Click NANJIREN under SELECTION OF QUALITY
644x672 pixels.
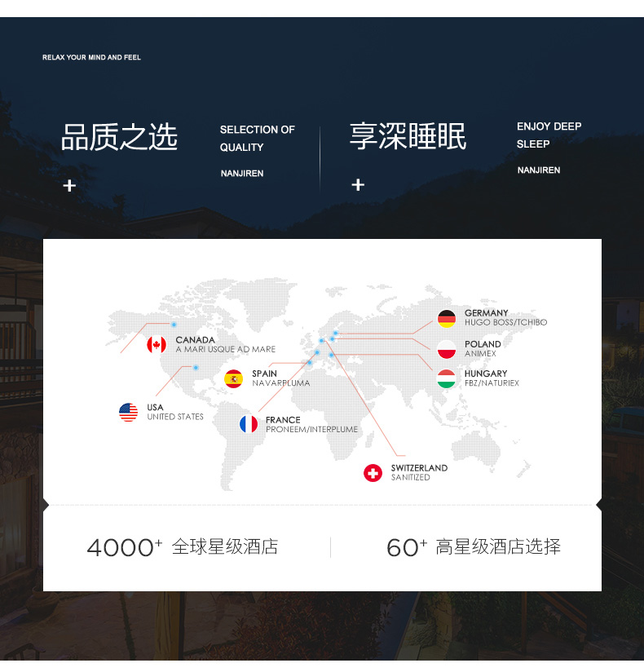coord(242,174)
